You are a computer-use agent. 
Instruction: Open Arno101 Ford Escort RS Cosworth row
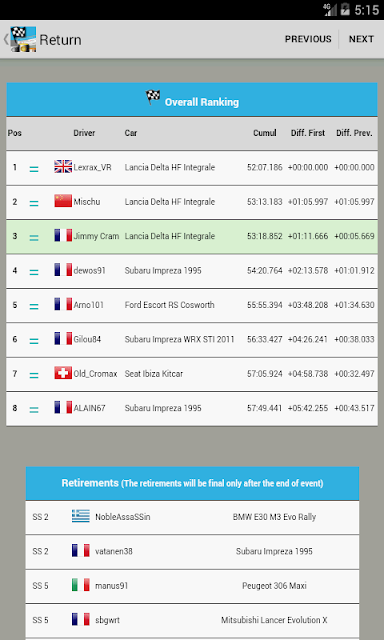pyautogui.click(x=192, y=305)
